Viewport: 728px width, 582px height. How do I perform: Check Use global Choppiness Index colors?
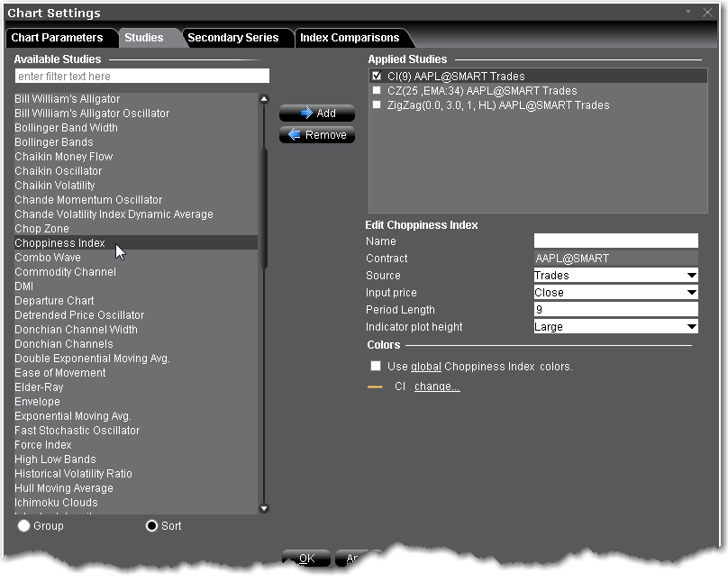pos(376,367)
